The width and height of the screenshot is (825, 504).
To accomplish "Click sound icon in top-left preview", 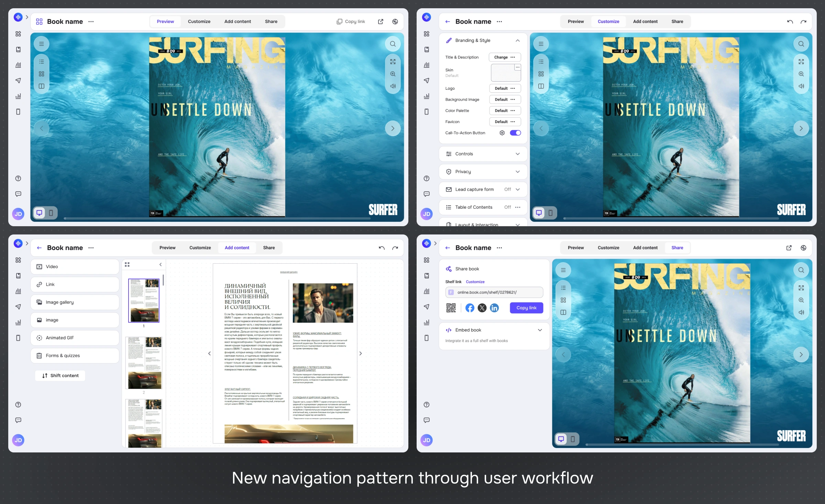I will pyautogui.click(x=393, y=86).
